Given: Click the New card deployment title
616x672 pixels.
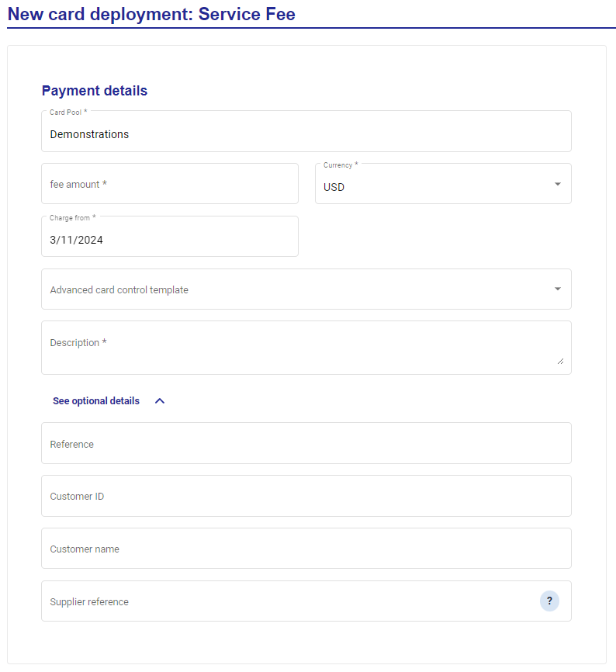Looking at the screenshot, I should [151, 14].
